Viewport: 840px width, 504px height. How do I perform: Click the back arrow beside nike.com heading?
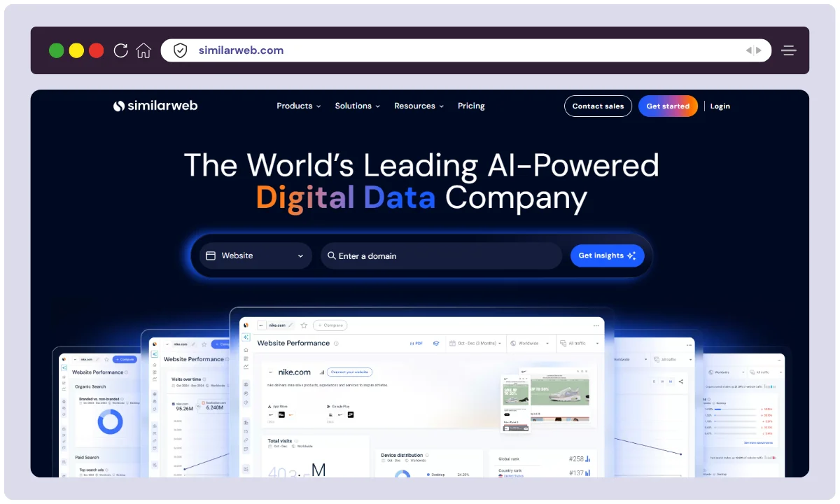(271, 372)
